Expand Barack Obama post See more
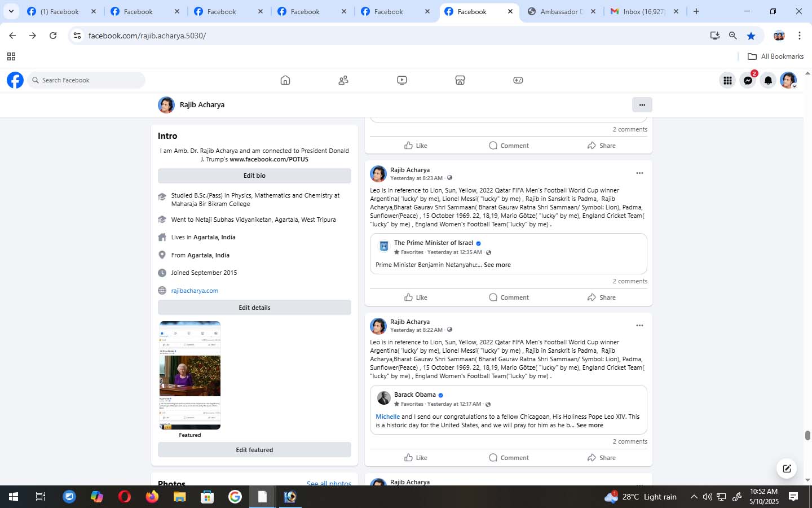The height and width of the screenshot is (508, 812). [590, 425]
